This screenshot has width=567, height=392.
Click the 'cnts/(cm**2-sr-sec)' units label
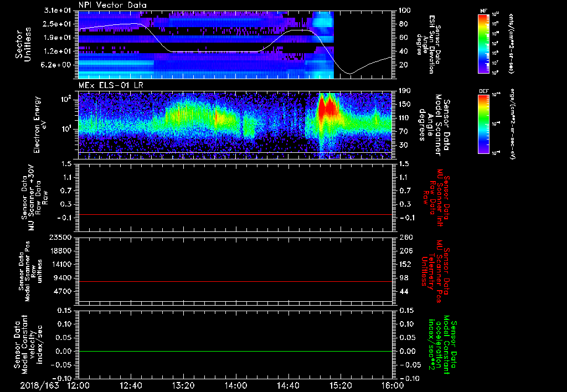(x=511, y=43)
